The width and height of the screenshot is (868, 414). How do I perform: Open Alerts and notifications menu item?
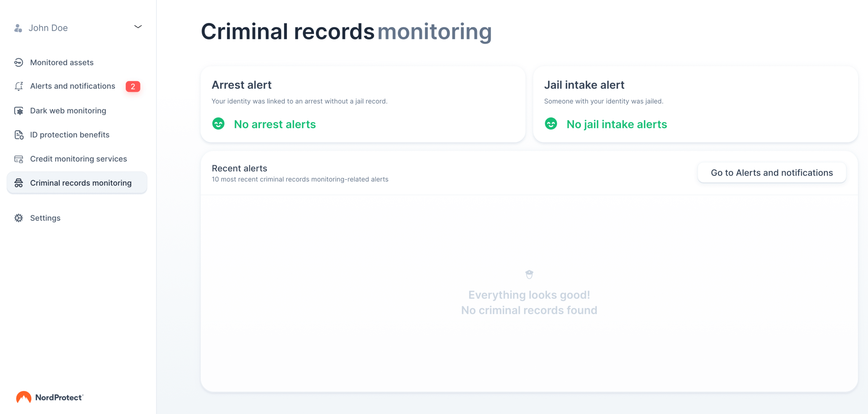pos(73,86)
